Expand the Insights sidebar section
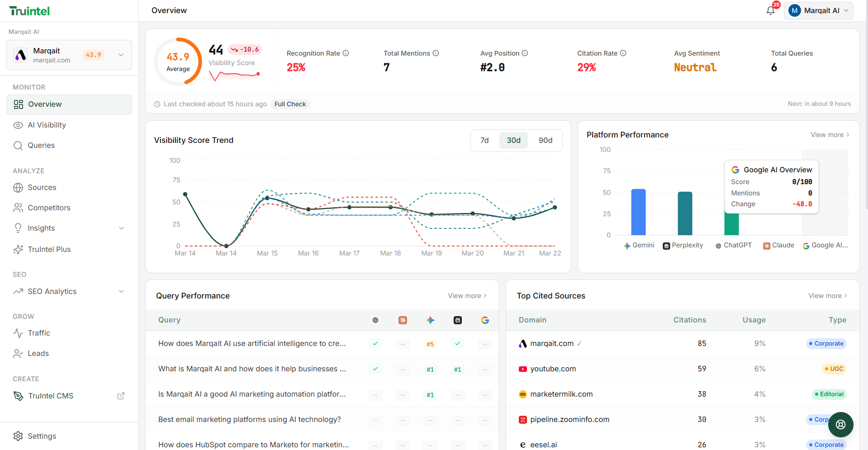 121,228
